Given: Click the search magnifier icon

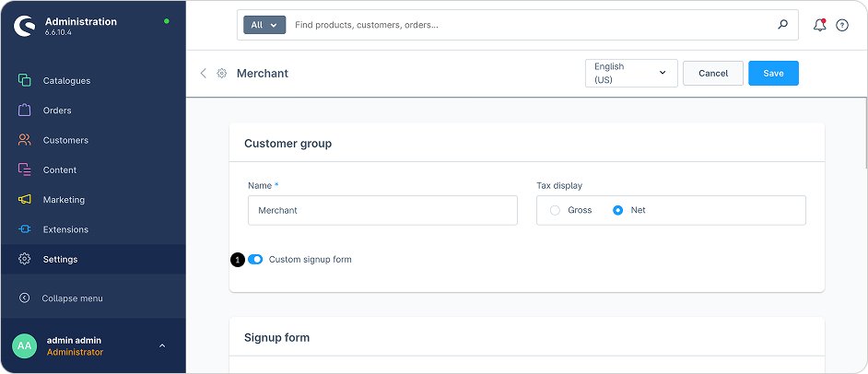Looking at the screenshot, I should [783, 25].
